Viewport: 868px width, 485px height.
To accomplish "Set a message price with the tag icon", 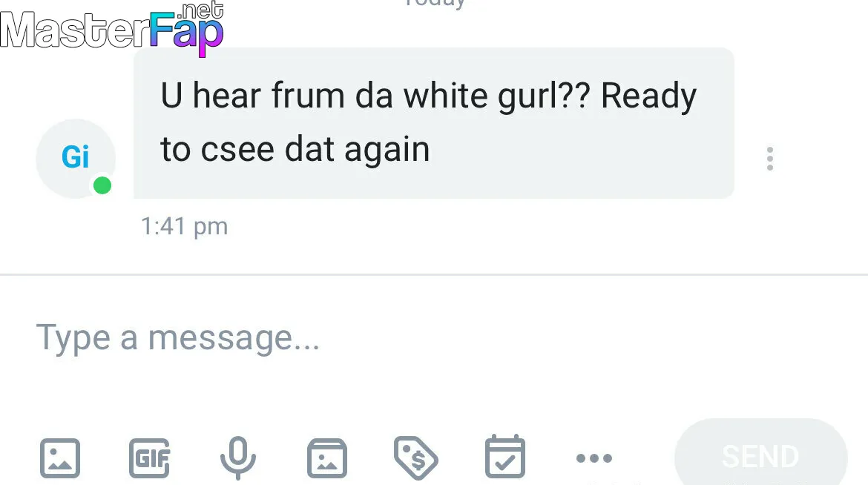I will coord(415,458).
